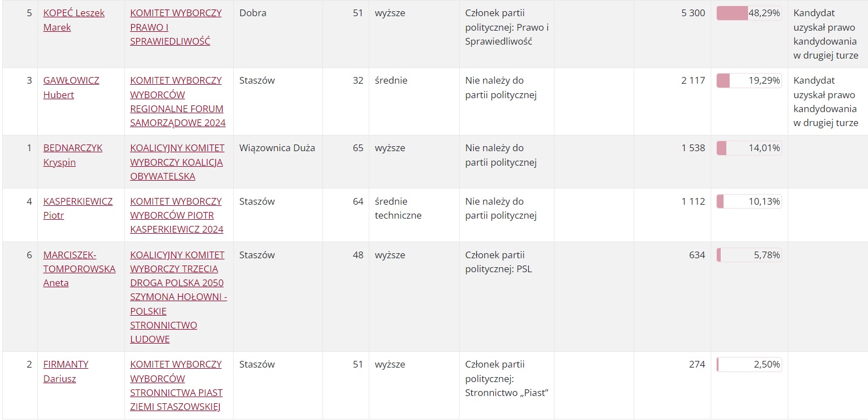Select the 14,01% percentage bar
Image resolution: width=868 pixels, height=420 pixels.
click(749, 148)
